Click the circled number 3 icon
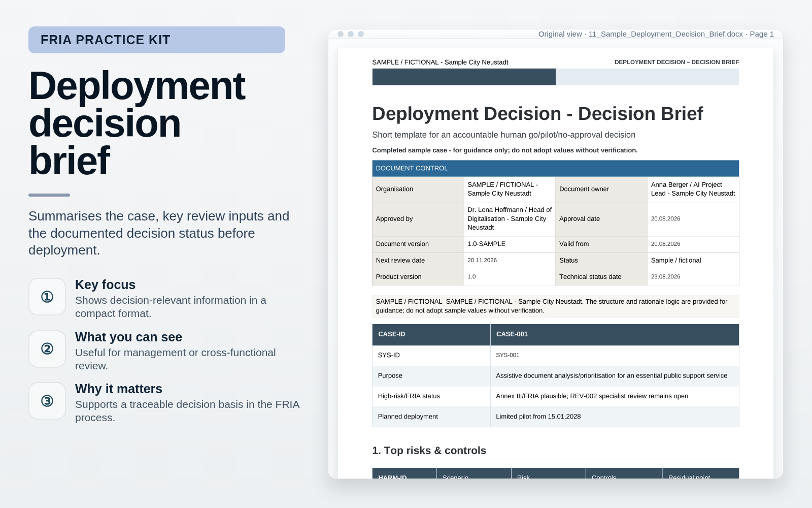 tap(47, 401)
